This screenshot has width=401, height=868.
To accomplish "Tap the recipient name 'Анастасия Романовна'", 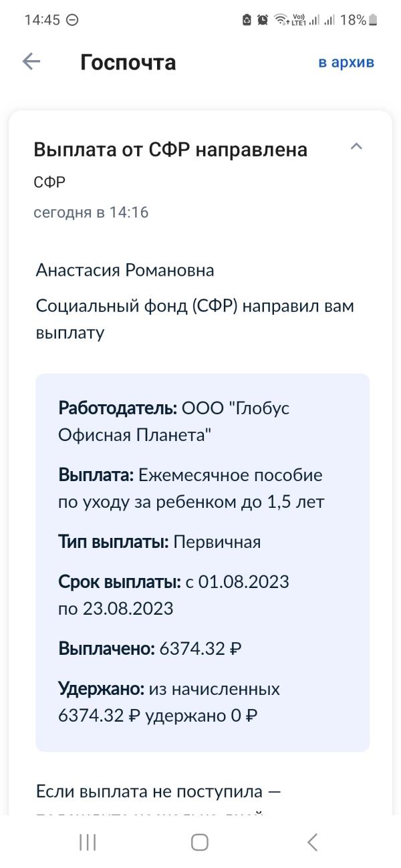I will coord(125,271).
